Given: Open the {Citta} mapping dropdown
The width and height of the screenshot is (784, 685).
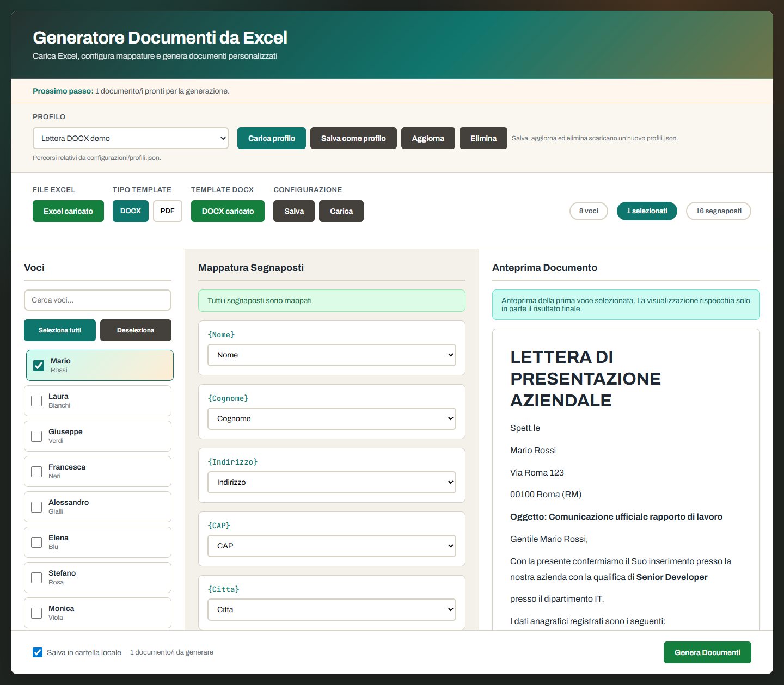Looking at the screenshot, I should pos(332,609).
